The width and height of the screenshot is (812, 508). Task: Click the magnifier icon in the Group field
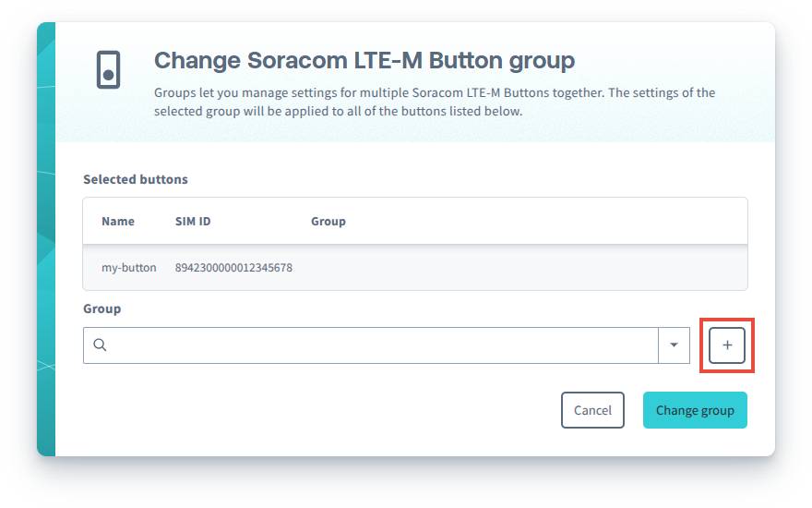point(101,345)
